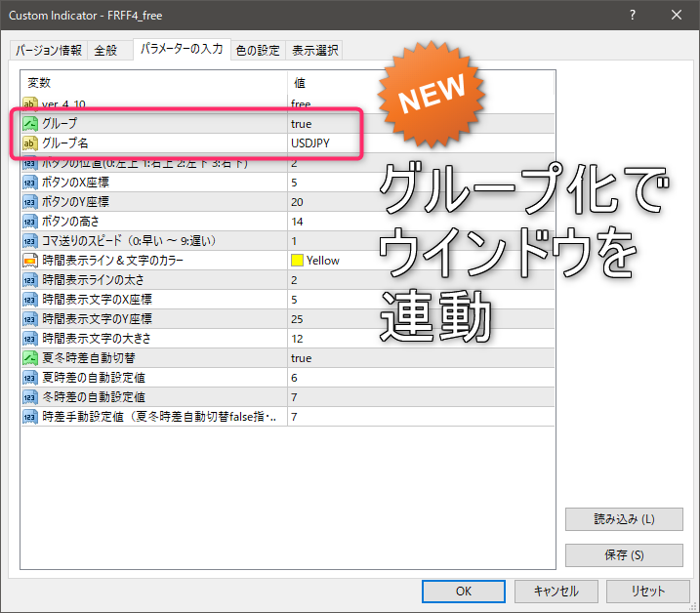Click the integer icon beside ボタンの高さ
This screenshot has height=613, width=700.
point(30,222)
